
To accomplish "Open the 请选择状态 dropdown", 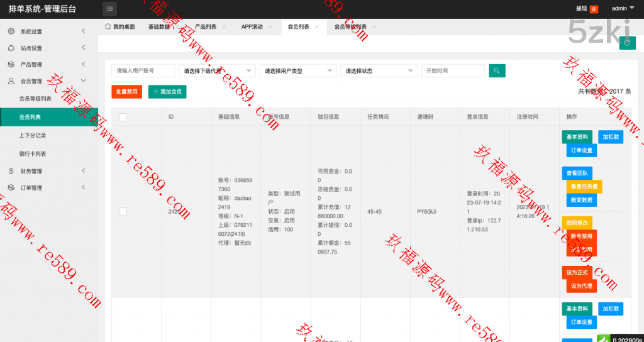I will [379, 71].
